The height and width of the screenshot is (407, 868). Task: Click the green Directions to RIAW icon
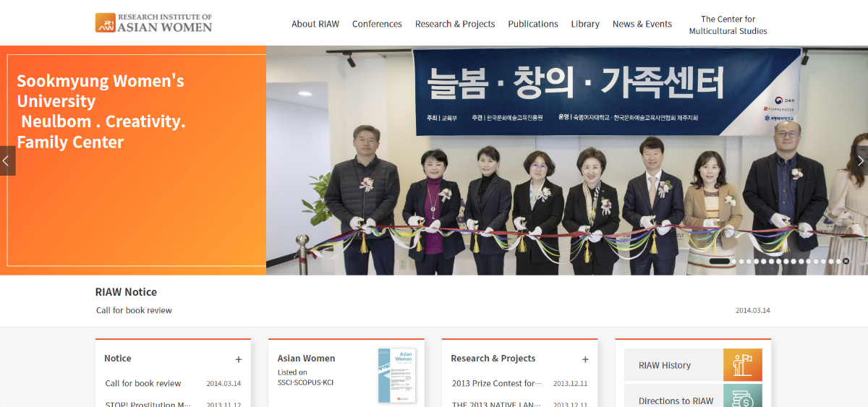click(743, 396)
